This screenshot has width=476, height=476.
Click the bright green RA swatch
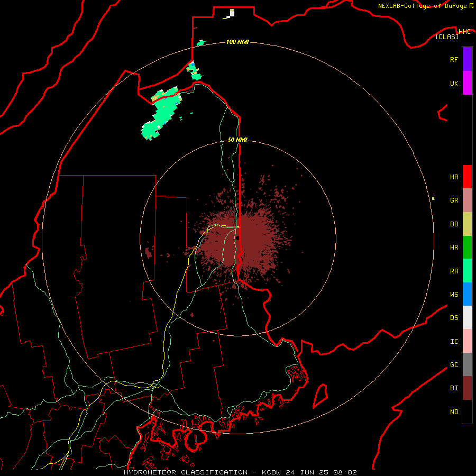(467, 271)
